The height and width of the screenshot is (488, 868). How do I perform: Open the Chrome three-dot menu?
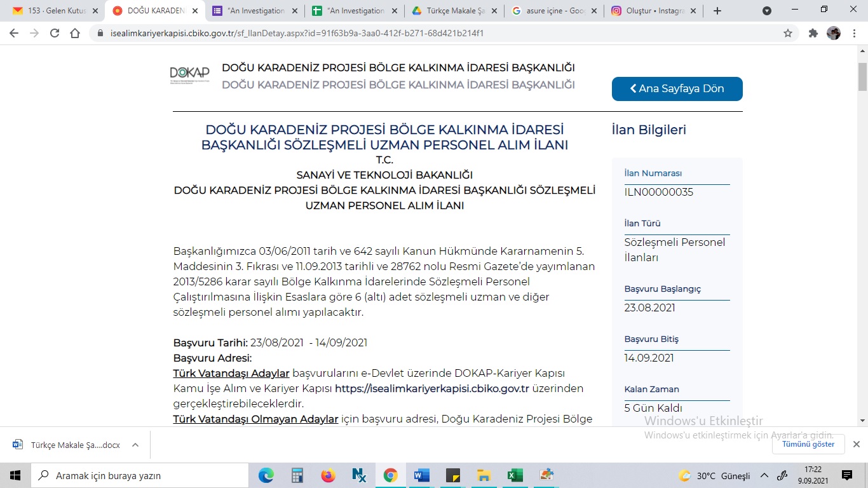coord(853,33)
